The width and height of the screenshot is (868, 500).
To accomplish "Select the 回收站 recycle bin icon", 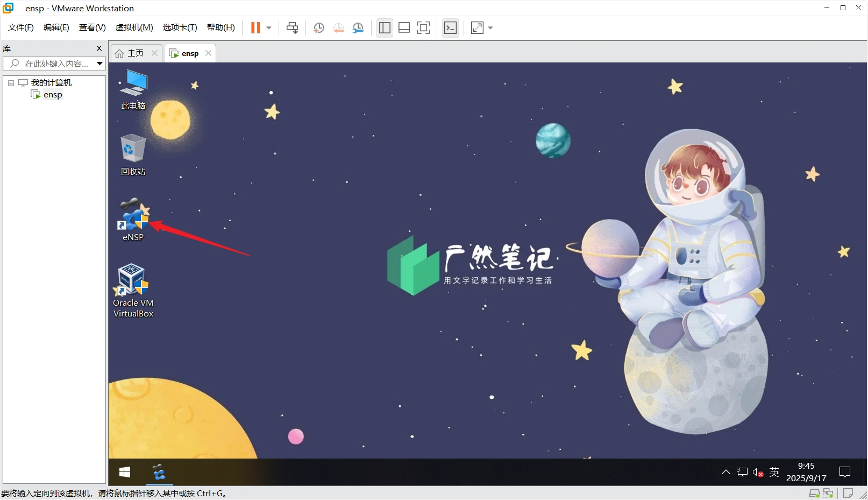I will (x=133, y=155).
